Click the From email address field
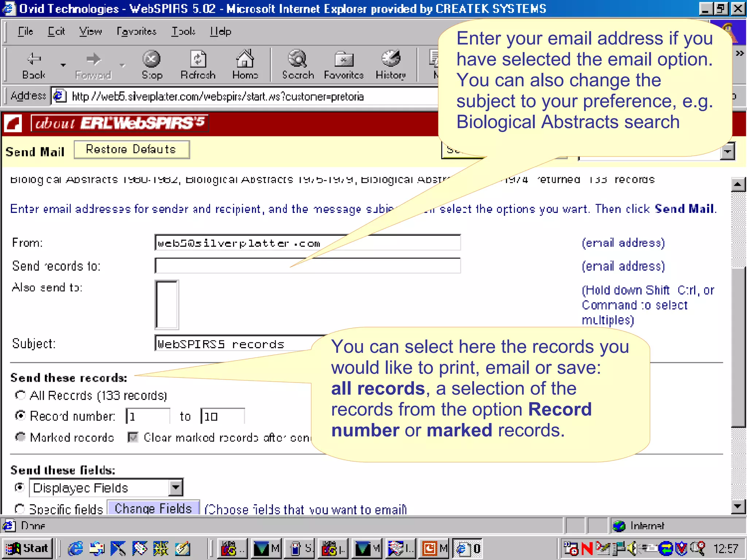 coord(307,243)
